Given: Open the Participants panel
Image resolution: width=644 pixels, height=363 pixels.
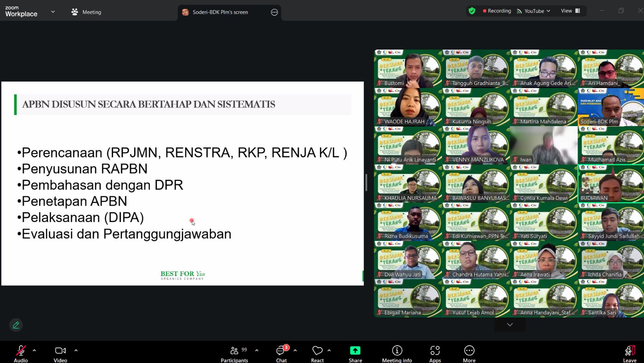Looking at the screenshot, I should [234, 354].
